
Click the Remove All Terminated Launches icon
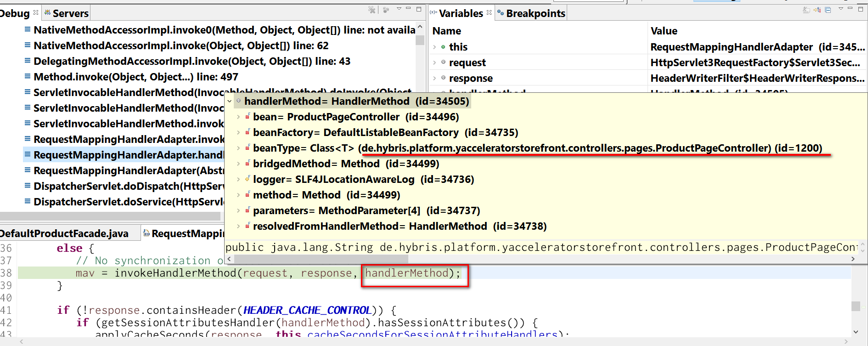[372, 10]
